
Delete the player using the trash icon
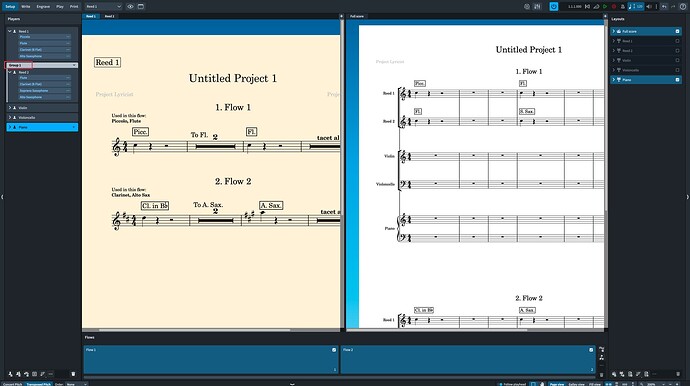point(73,374)
